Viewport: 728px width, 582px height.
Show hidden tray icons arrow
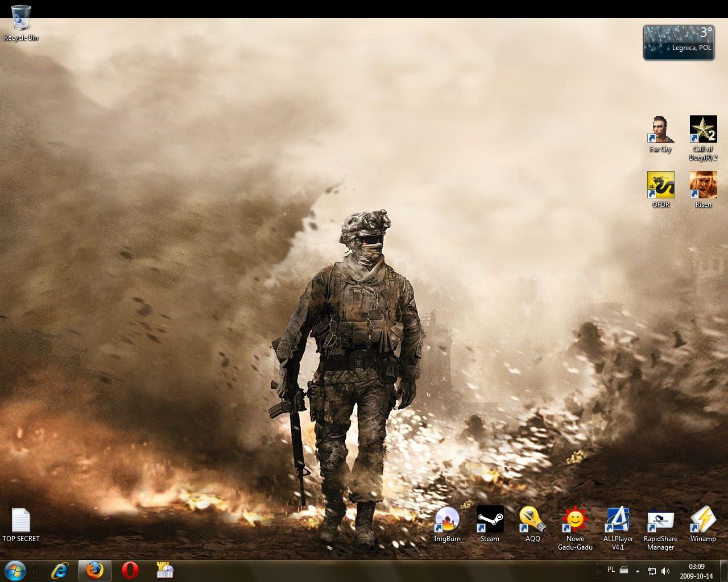638,571
